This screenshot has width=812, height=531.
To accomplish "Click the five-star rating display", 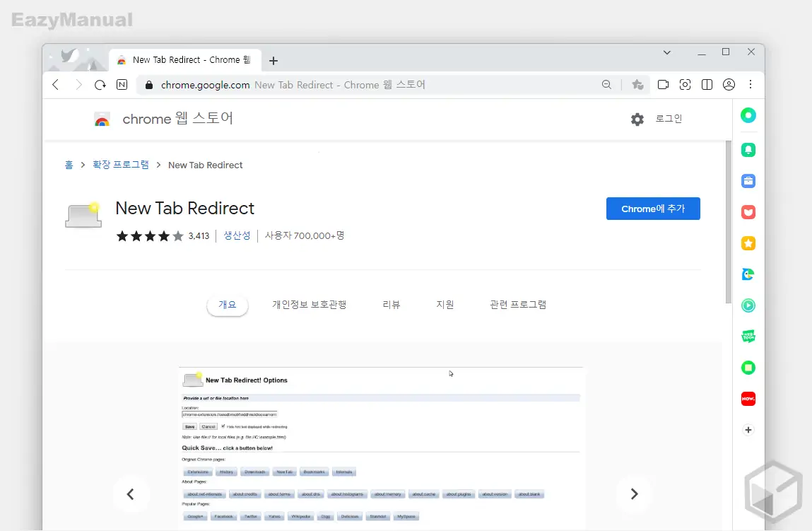I will point(150,236).
